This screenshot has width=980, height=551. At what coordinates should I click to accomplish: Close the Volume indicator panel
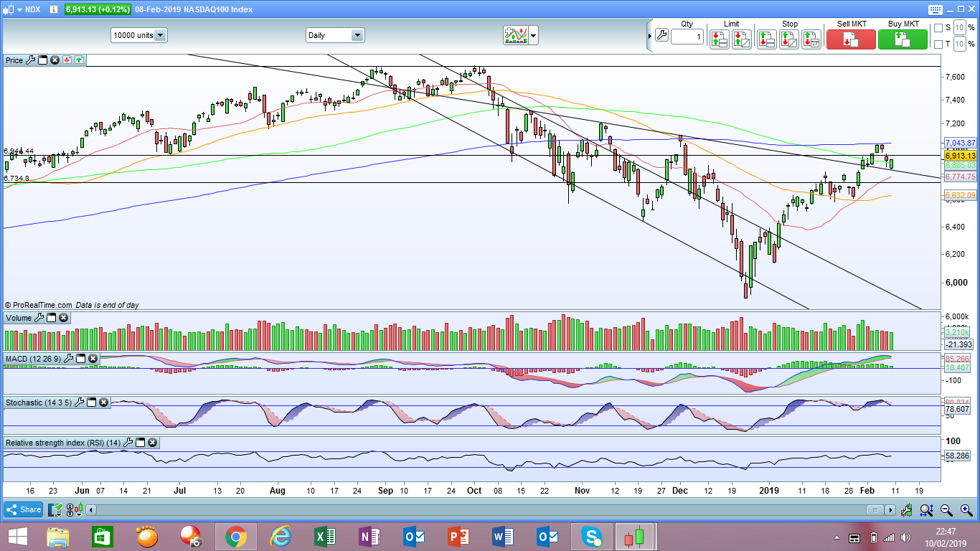click(63, 318)
